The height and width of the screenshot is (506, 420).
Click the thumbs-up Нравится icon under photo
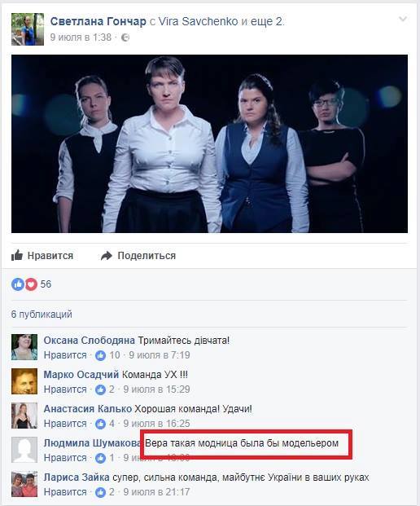click(x=17, y=256)
